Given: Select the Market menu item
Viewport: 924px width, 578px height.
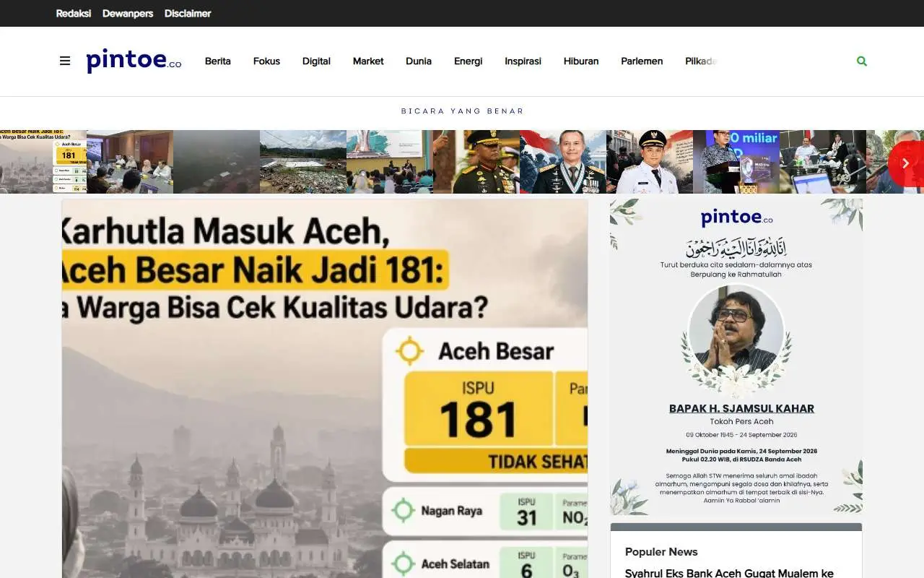Looking at the screenshot, I should point(368,61).
